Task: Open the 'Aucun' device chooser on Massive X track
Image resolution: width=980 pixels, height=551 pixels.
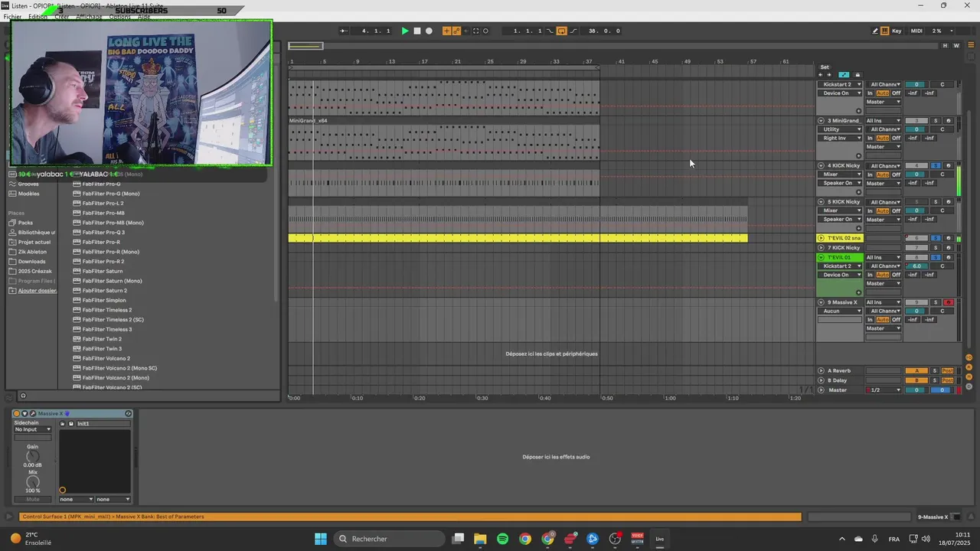Action: tap(840, 311)
